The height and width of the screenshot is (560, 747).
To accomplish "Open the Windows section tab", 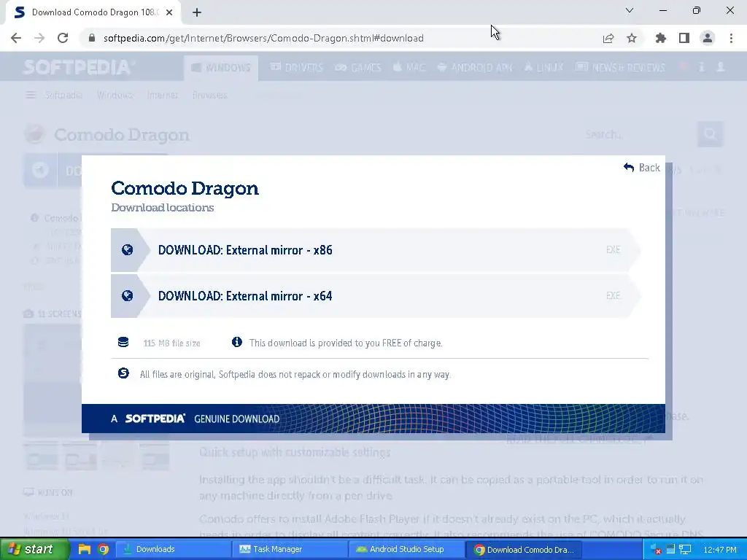I will [x=221, y=68].
